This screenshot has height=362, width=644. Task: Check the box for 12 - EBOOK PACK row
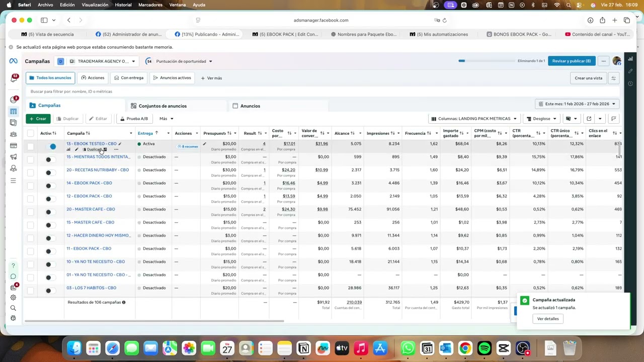point(31,199)
